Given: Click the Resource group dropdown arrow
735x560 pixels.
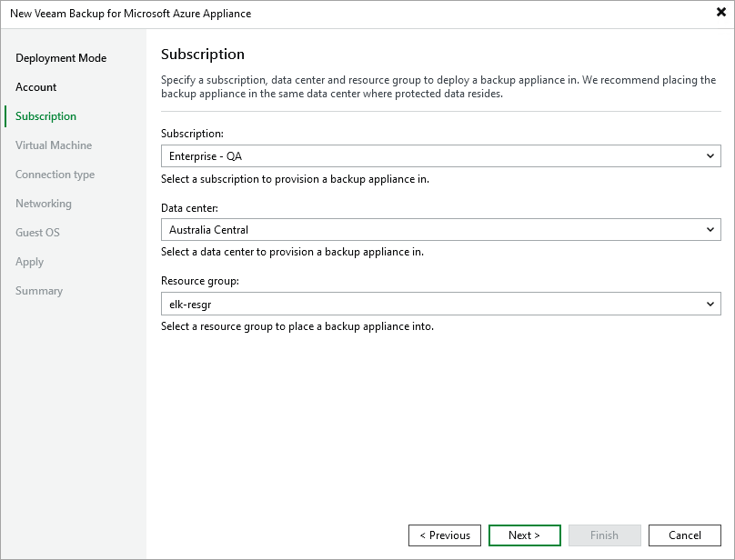Looking at the screenshot, I should click(710, 305).
